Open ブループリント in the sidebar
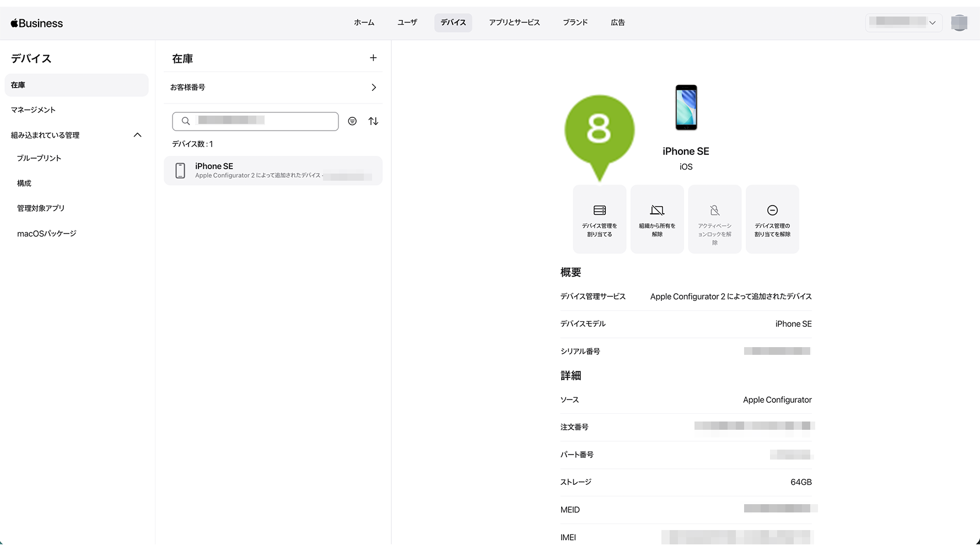This screenshot has width=980, height=551. point(39,158)
